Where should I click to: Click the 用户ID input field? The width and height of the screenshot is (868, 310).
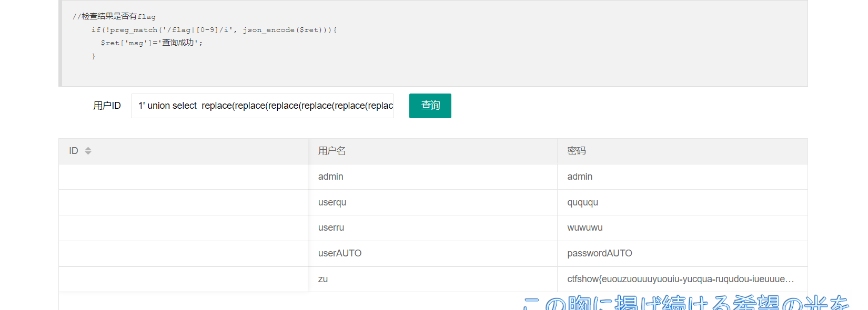[x=263, y=106]
